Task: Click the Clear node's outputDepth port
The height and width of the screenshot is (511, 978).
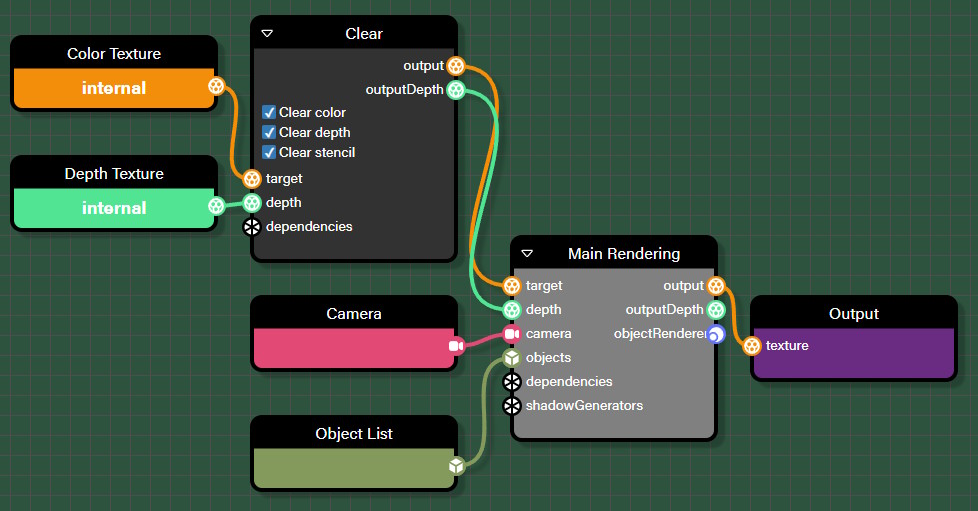Action: (456, 90)
